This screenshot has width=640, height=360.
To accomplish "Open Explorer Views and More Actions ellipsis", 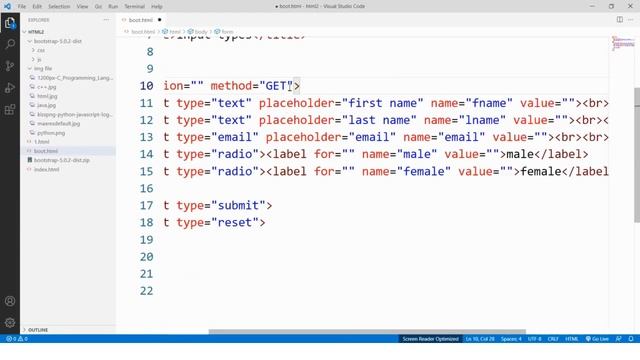I will [106, 20].
